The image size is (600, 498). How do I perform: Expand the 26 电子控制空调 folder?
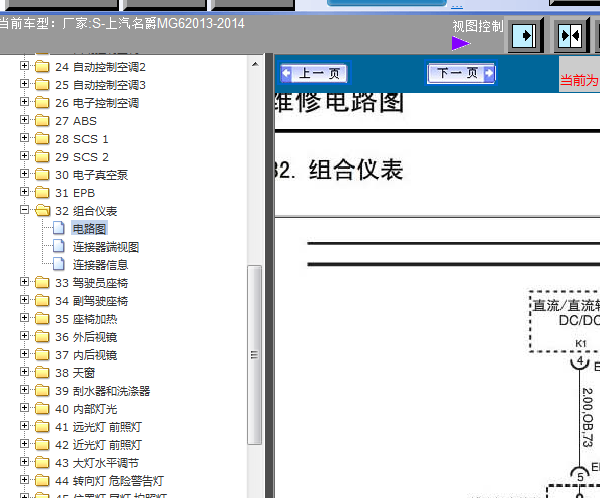pos(24,102)
